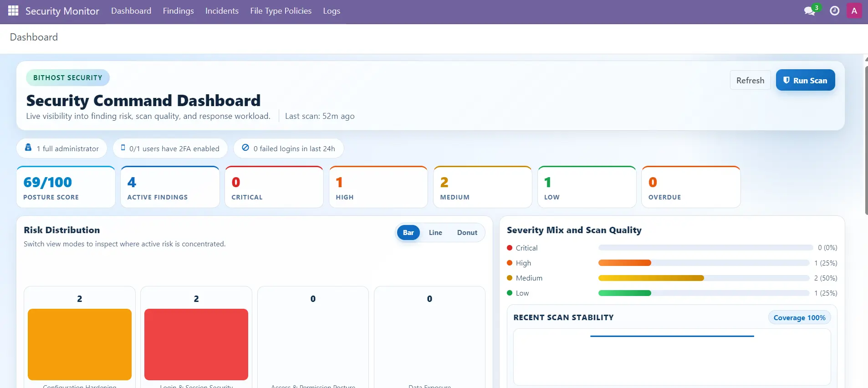Click the administrator icon in full administrator chip

tap(28, 148)
